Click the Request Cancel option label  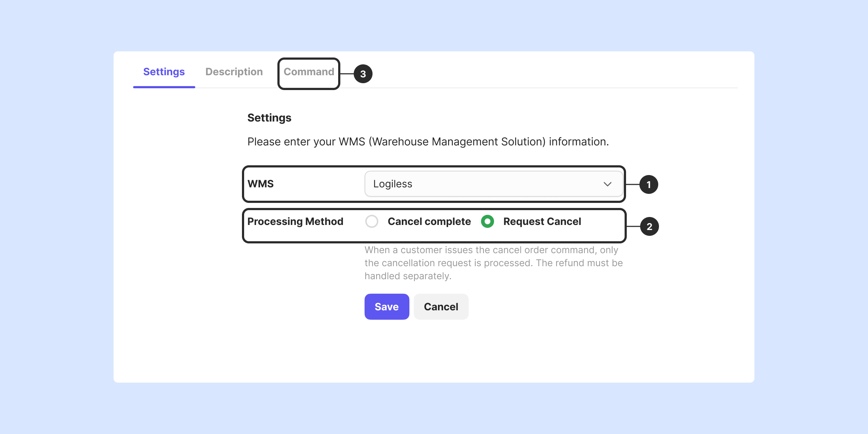[x=542, y=221]
